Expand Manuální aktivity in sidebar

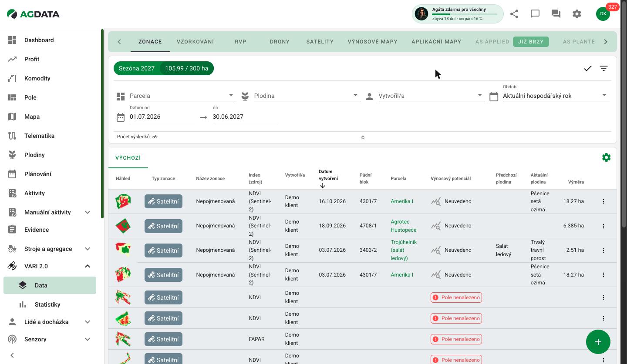pos(88,212)
